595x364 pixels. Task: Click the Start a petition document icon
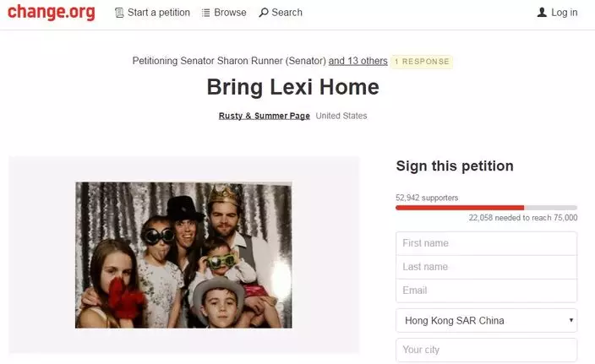click(119, 13)
